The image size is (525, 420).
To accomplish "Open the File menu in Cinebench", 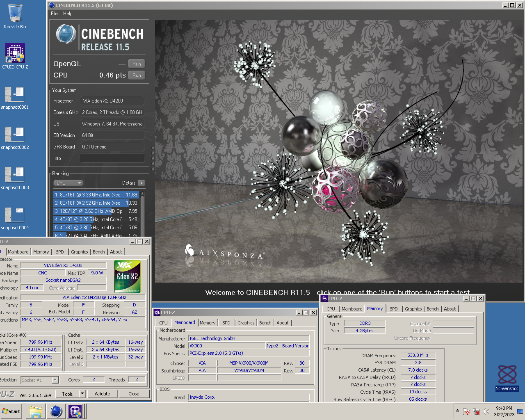I will tap(54, 14).
